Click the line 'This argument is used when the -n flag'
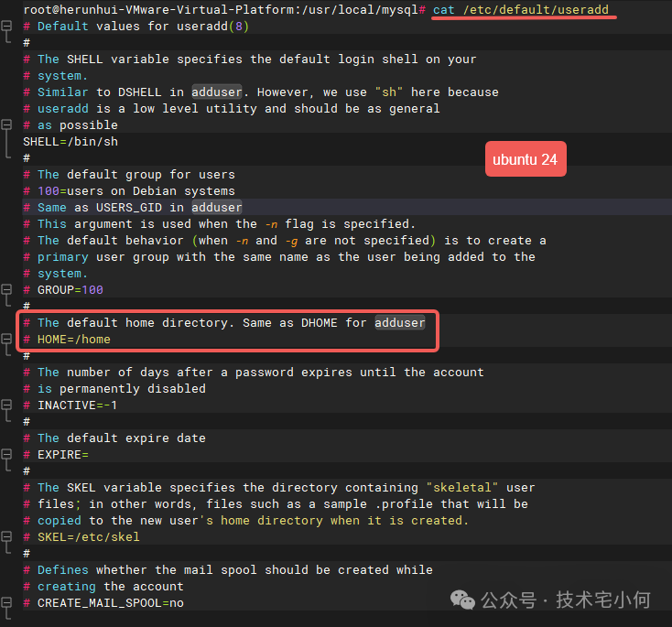Image resolution: width=672 pixels, height=627 pixels. (x=220, y=223)
